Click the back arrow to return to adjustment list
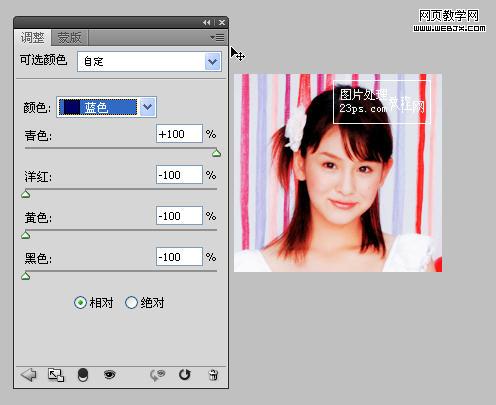The width and height of the screenshot is (496, 405). click(x=29, y=375)
